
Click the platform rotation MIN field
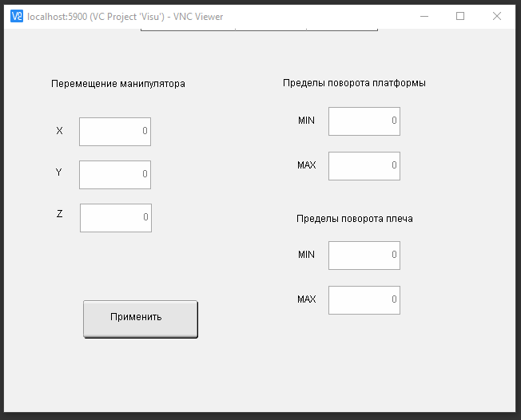(x=364, y=121)
